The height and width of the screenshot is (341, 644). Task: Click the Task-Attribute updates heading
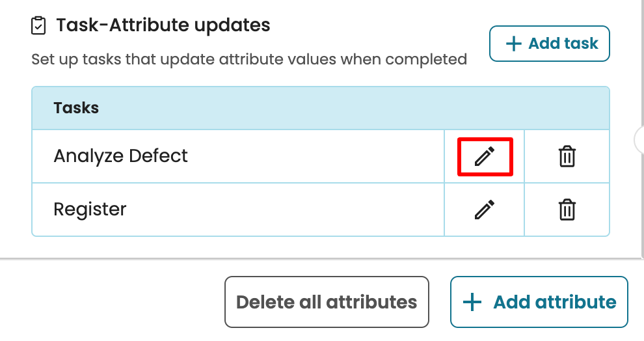coord(163,26)
